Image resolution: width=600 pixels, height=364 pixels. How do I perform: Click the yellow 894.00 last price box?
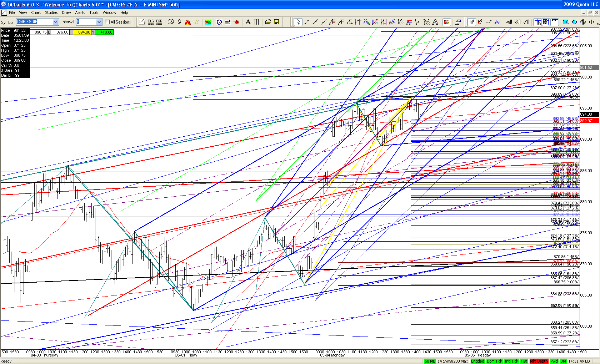point(82,32)
